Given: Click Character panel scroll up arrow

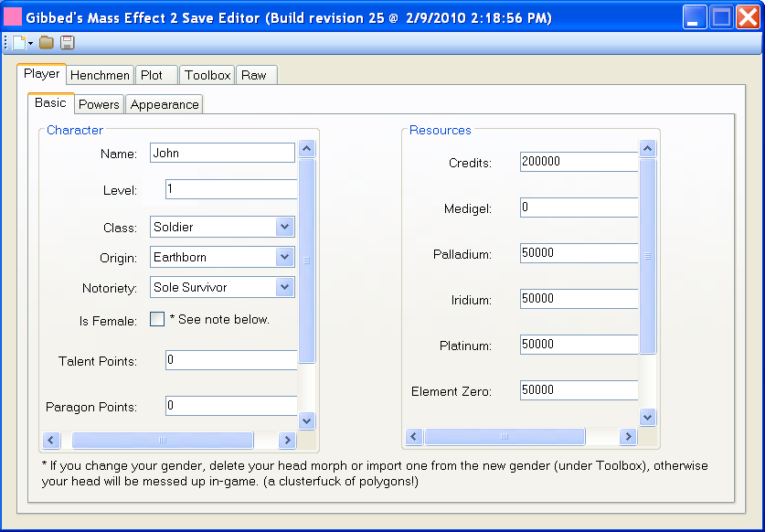Looking at the screenshot, I should pyautogui.click(x=306, y=148).
